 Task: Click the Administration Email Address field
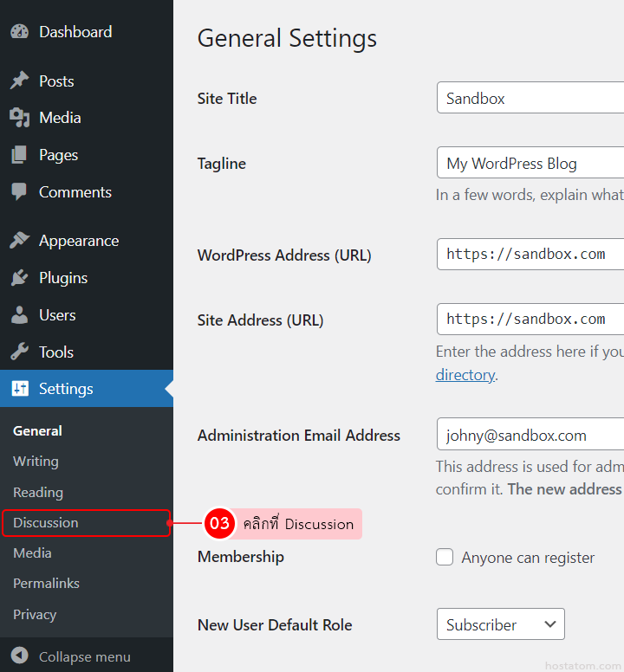pyautogui.click(x=530, y=436)
